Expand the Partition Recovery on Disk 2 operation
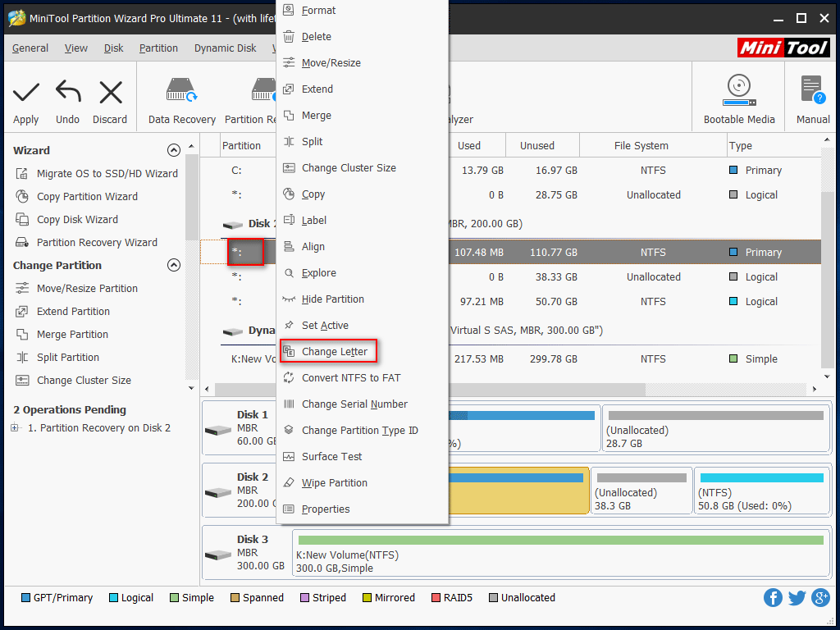Viewport: 840px width, 630px height. coord(15,427)
